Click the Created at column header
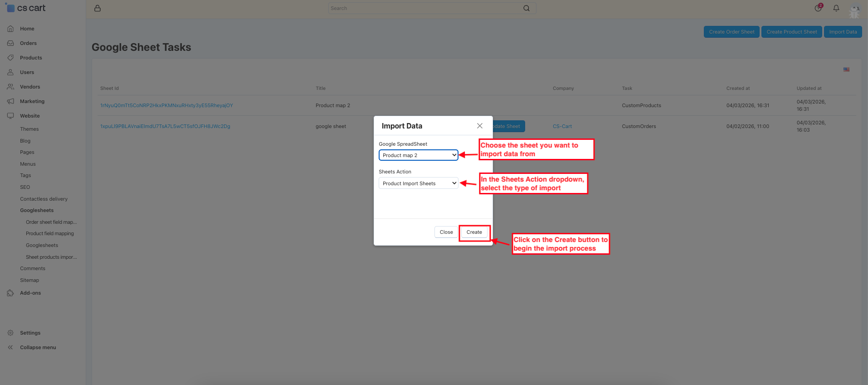The image size is (868, 385). pyautogui.click(x=738, y=88)
